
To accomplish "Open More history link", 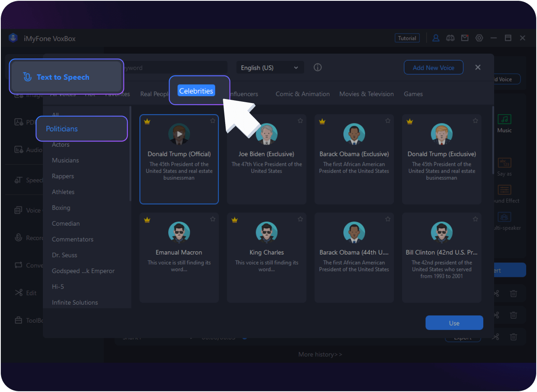I will tap(320, 354).
